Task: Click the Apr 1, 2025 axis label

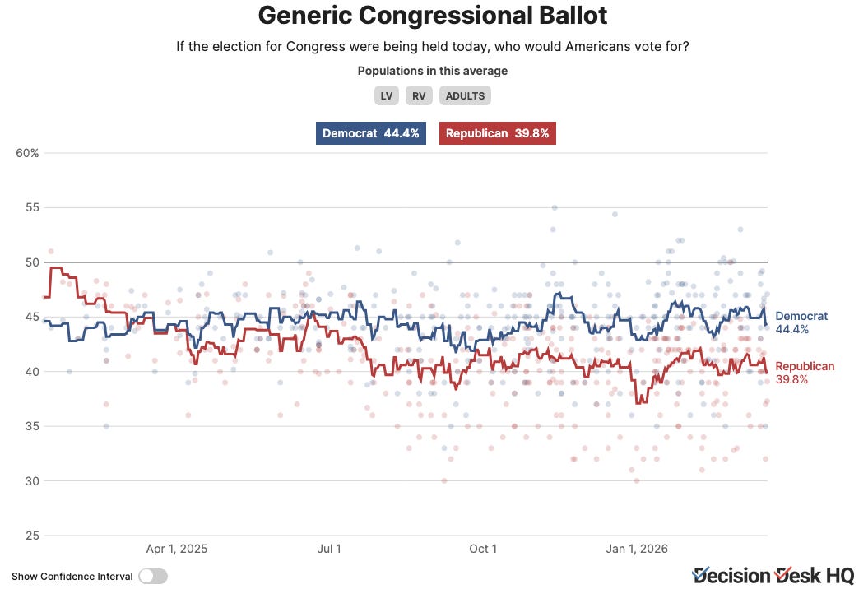Action: click(x=177, y=549)
